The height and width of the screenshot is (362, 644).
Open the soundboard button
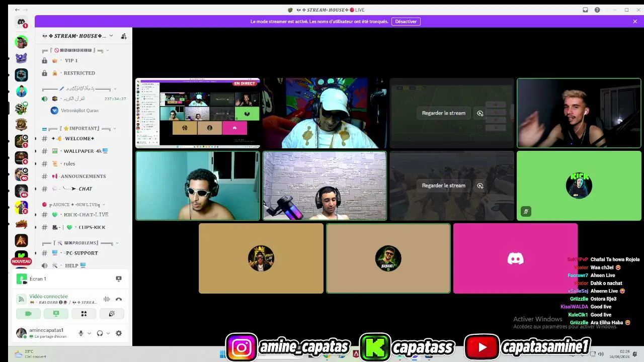click(112, 314)
